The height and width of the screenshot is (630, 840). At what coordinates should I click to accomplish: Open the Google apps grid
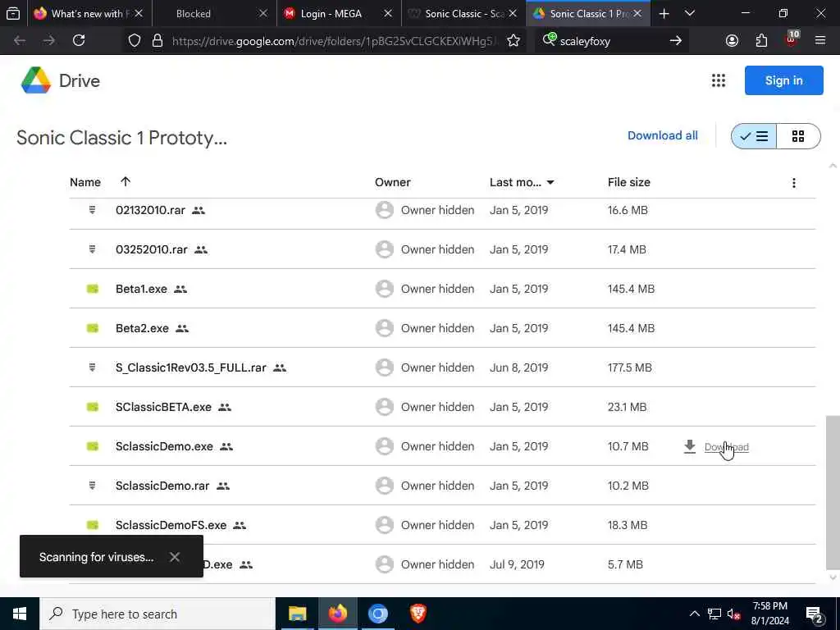719,80
